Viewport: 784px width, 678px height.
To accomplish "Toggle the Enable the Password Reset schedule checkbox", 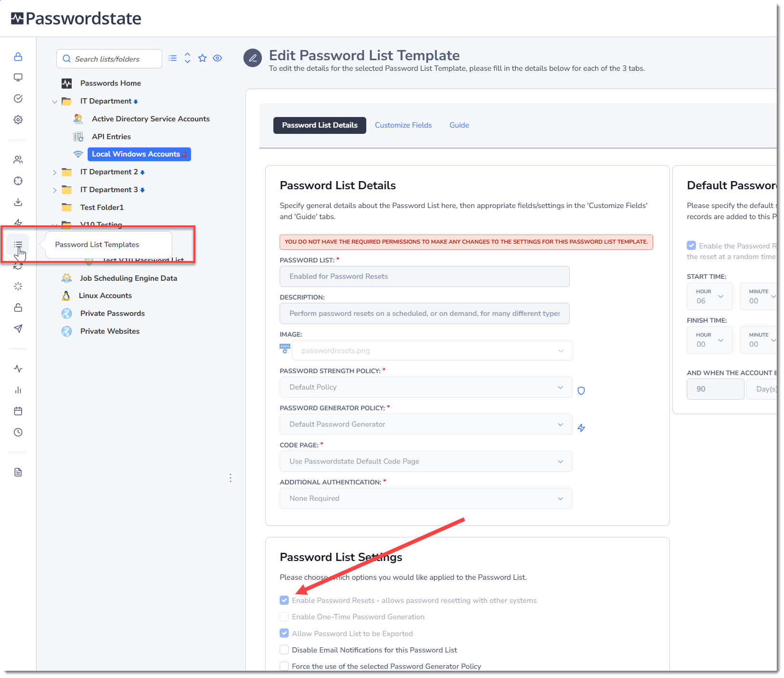I will [692, 246].
